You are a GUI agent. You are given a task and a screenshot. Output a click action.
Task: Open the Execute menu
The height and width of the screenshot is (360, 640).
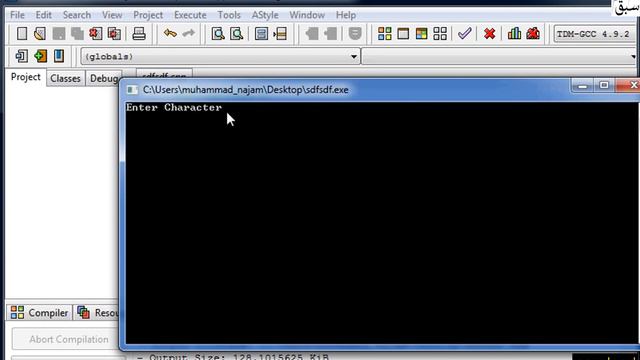[x=190, y=15]
